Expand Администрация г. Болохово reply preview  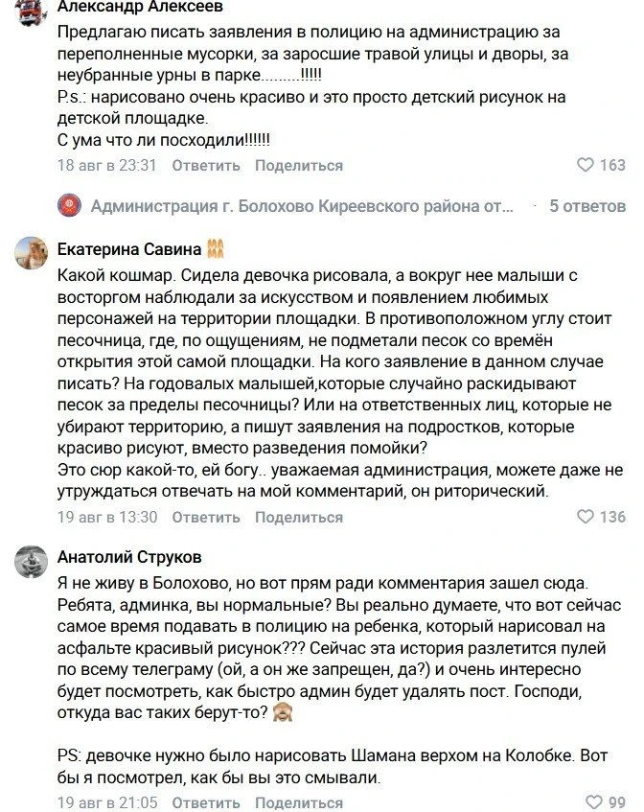(x=302, y=206)
